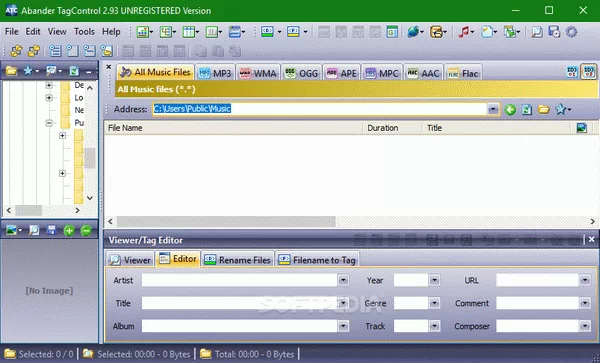This screenshot has width=600, height=363.
Task: Open the Track field dropdown
Action: point(434,326)
